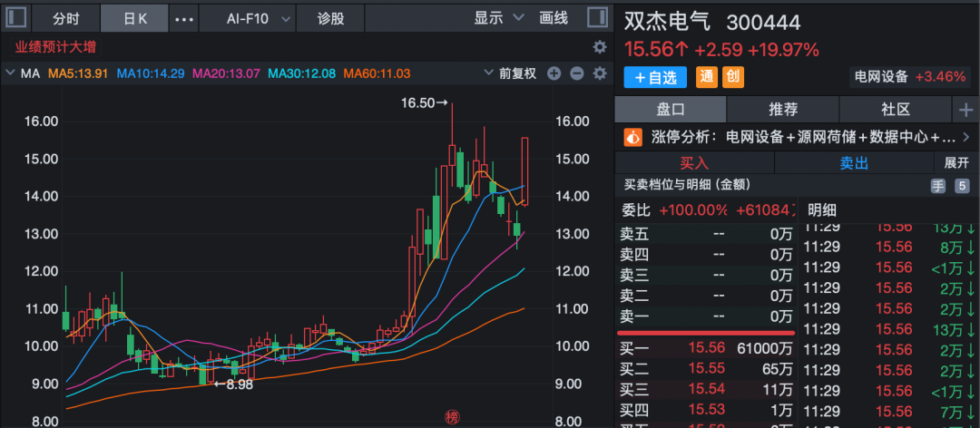Click the 通 badge toggle
980x428 pixels.
click(707, 77)
